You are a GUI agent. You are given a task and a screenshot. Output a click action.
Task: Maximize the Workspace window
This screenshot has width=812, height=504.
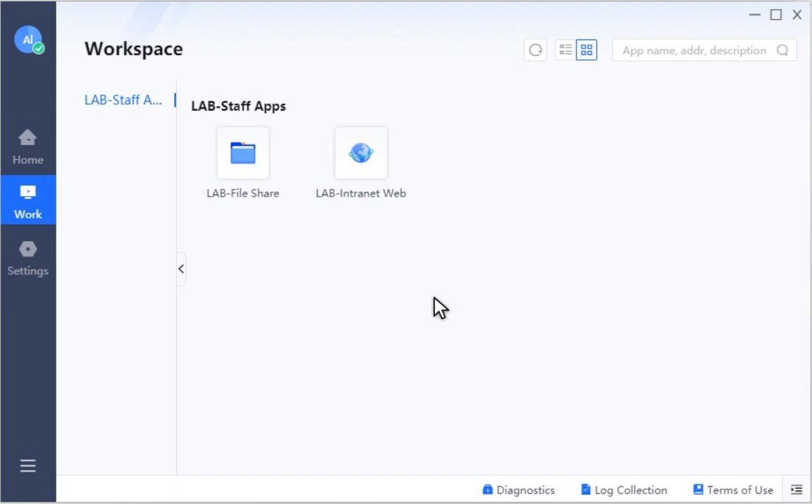pos(776,15)
